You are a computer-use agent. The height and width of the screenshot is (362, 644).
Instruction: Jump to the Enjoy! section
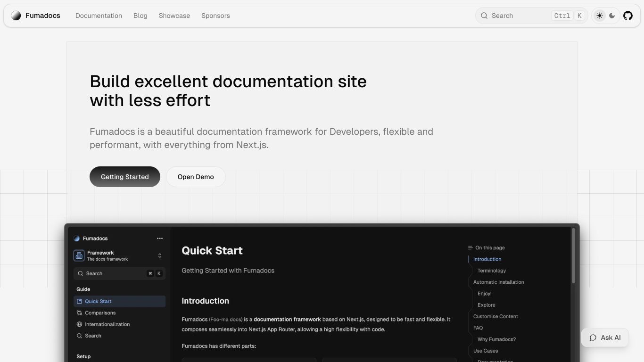point(484,294)
